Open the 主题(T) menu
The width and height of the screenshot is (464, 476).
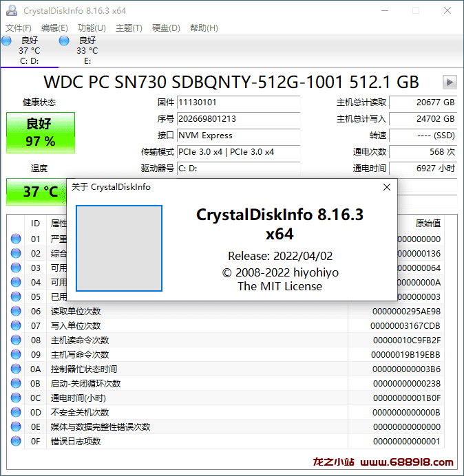point(129,28)
